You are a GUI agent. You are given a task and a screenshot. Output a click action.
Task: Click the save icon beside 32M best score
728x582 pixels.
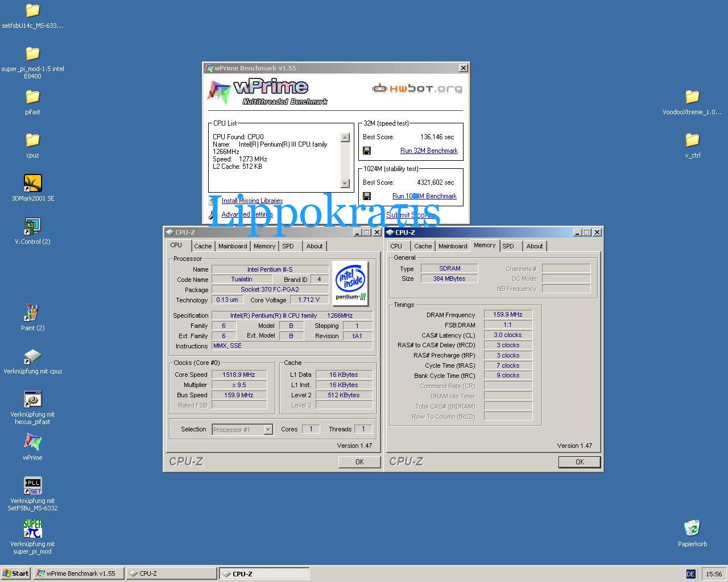(367, 151)
